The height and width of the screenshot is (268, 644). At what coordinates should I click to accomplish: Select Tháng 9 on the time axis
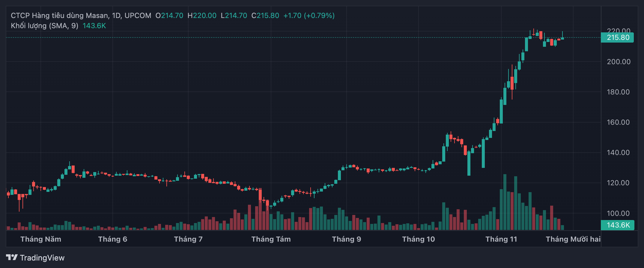(347, 239)
